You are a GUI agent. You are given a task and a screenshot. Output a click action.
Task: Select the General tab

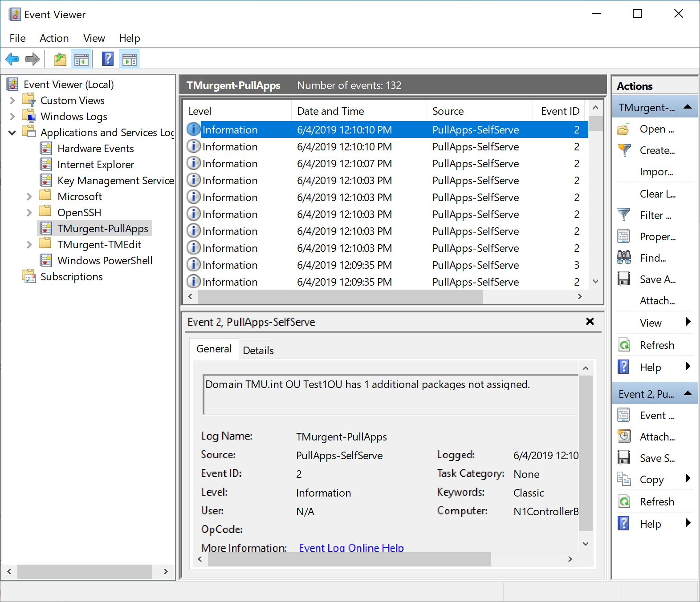pyautogui.click(x=214, y=349)
